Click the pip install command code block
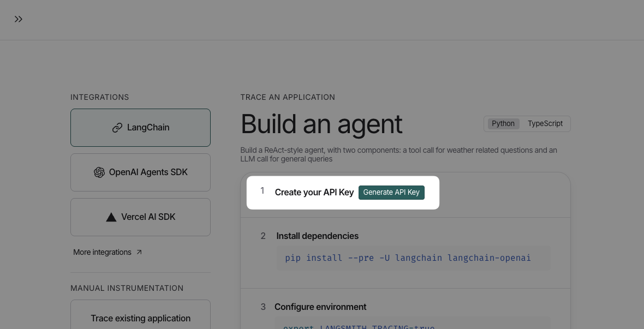The height and width of the screenshot is (329, 644). (413, 259)
